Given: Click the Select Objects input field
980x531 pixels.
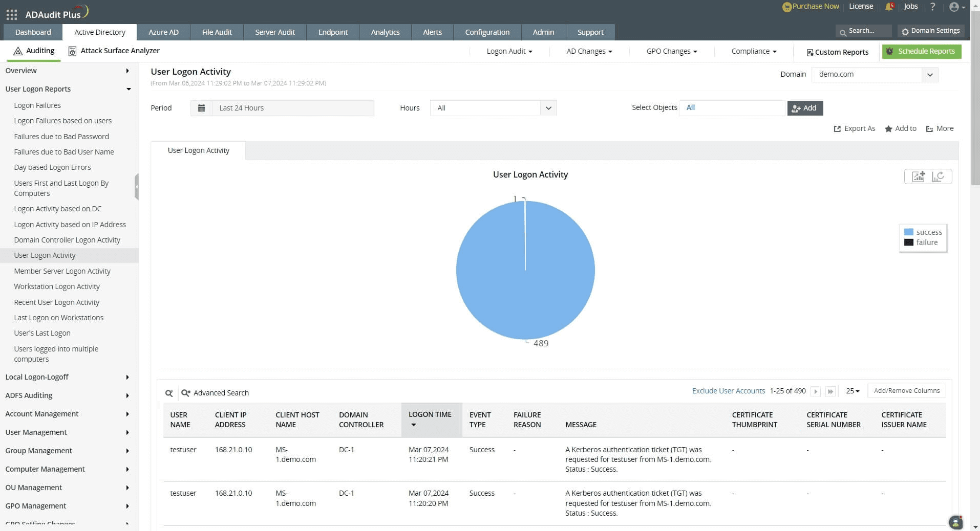Looking at the screenshot, I should [x=732, y=108].
